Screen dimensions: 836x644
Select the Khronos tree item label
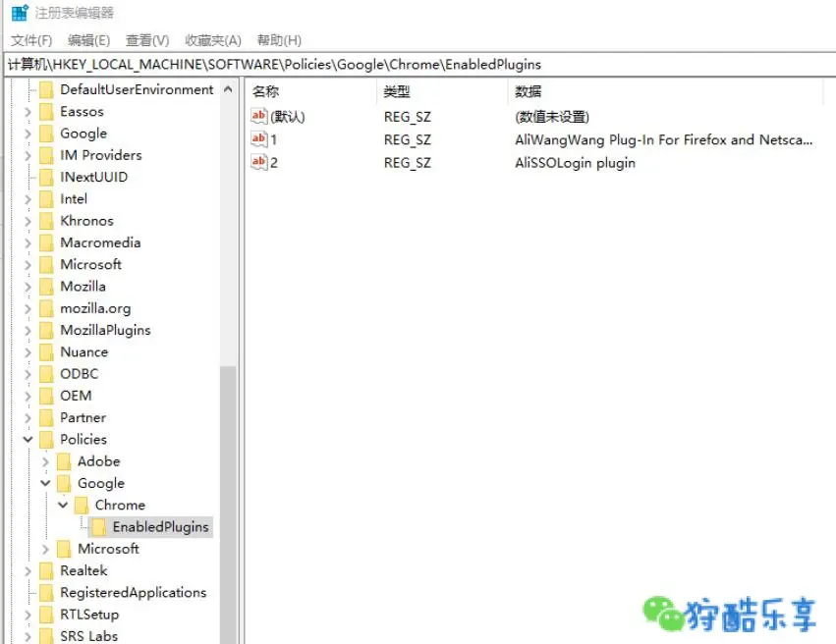(86, 221)
